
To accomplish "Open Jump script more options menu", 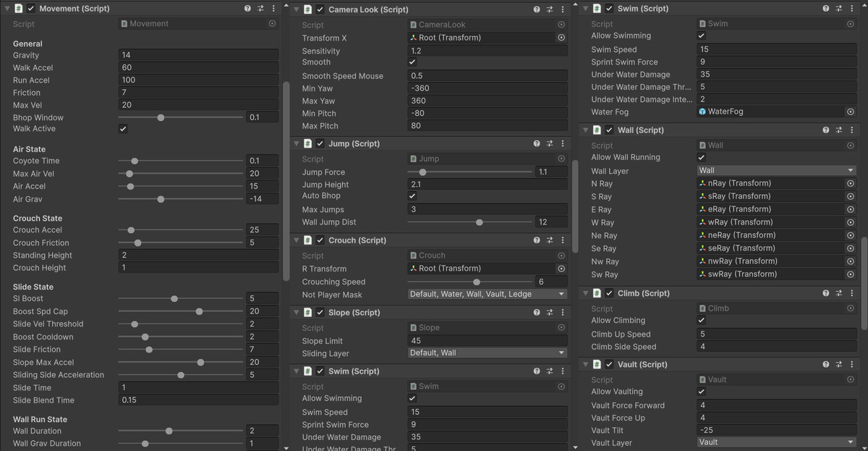I will point(561,143).
